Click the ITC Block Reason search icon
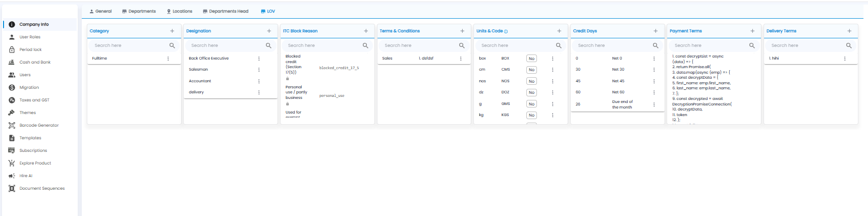This screenshot has height=216, width=868. click(365, 45)
